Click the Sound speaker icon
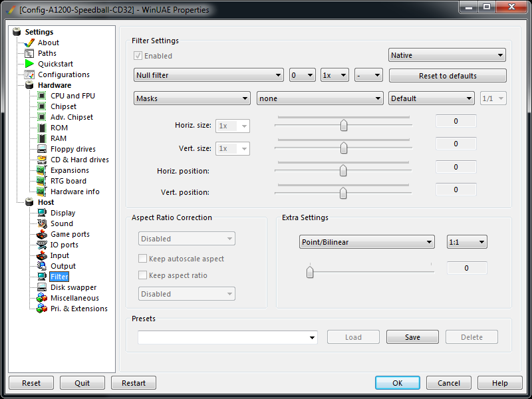 pyautogui.click(x=42, y=223)
